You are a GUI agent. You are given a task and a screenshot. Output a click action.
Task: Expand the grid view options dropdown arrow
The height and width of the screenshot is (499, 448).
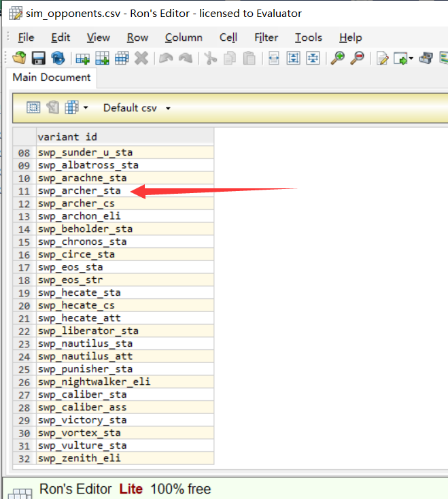point(86,108)
